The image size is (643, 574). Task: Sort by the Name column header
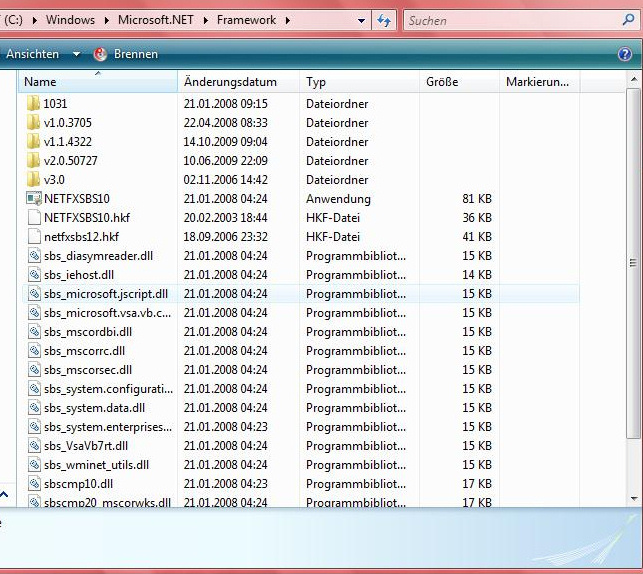98,82
